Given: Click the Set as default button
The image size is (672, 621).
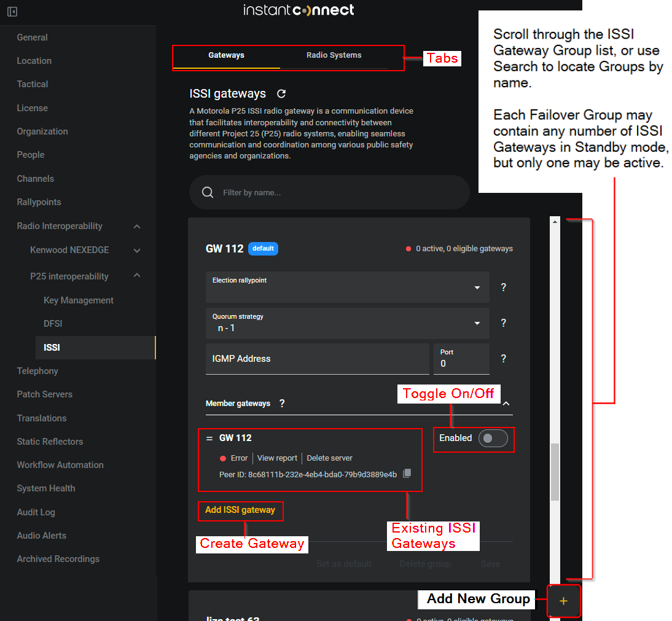Looking at the screenshot, I should point(344,564).
